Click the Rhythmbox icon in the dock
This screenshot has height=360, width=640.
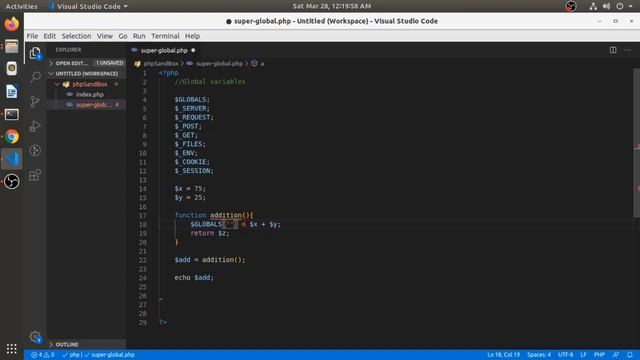click(x=11, y=69)
